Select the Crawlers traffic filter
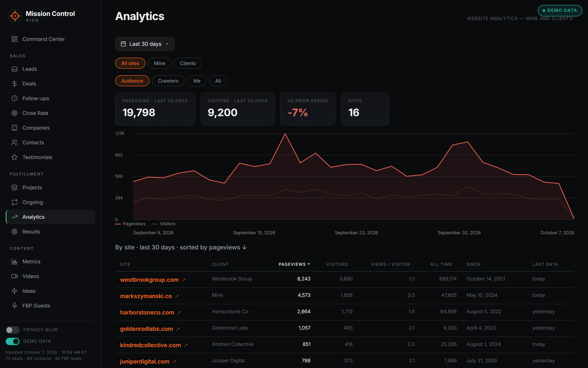The image size is (588, 368). 168,81
